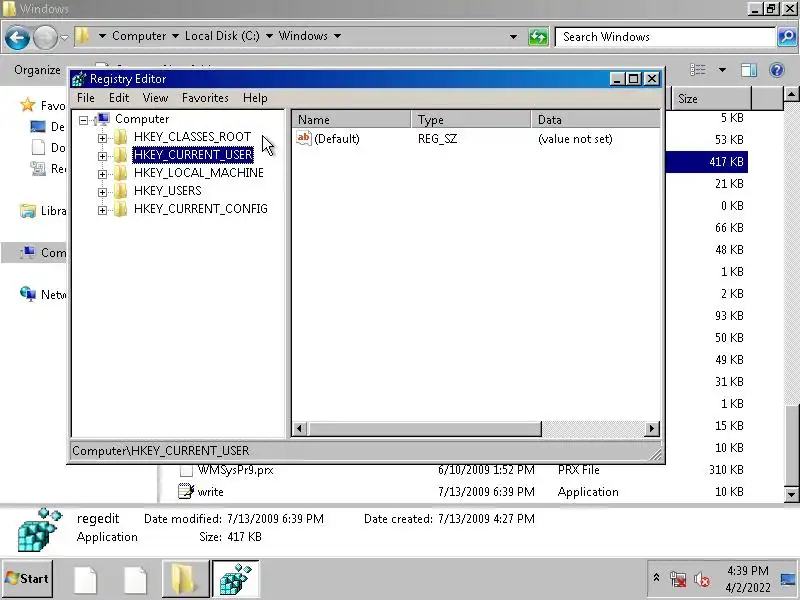The width and height of the screenshot is (800, 600).
Task: Select the Computer root in the registry tree
Action: (142, 119)
